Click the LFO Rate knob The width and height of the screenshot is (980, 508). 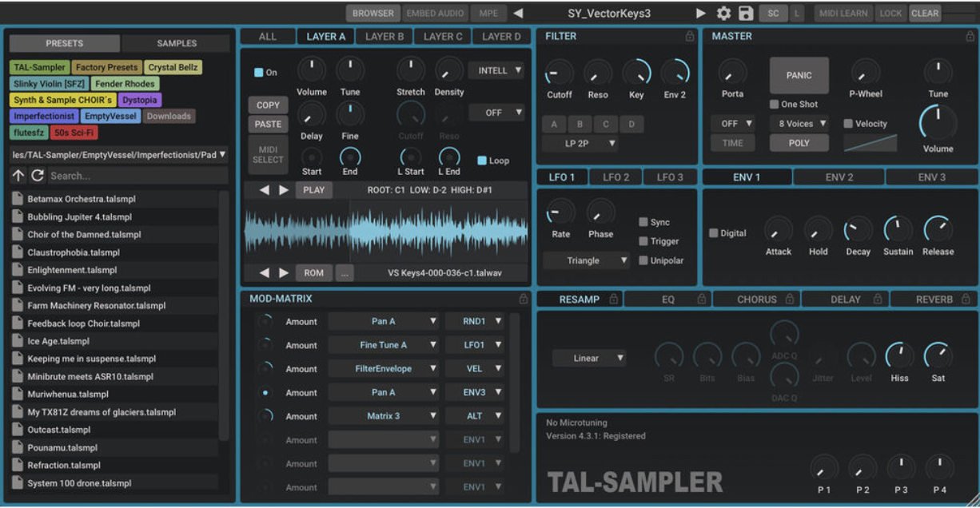point(560,212)
